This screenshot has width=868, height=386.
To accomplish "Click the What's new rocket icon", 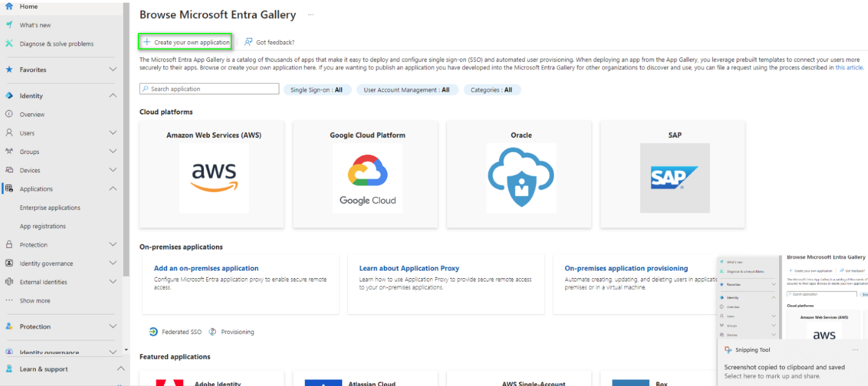I will tap(9, 25).
